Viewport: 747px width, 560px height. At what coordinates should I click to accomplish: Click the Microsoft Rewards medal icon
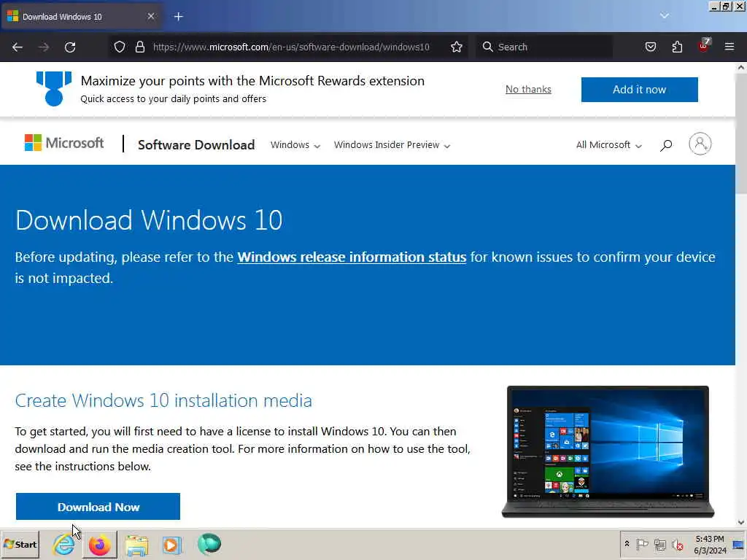pyautogui.click(x=54, y=88)
